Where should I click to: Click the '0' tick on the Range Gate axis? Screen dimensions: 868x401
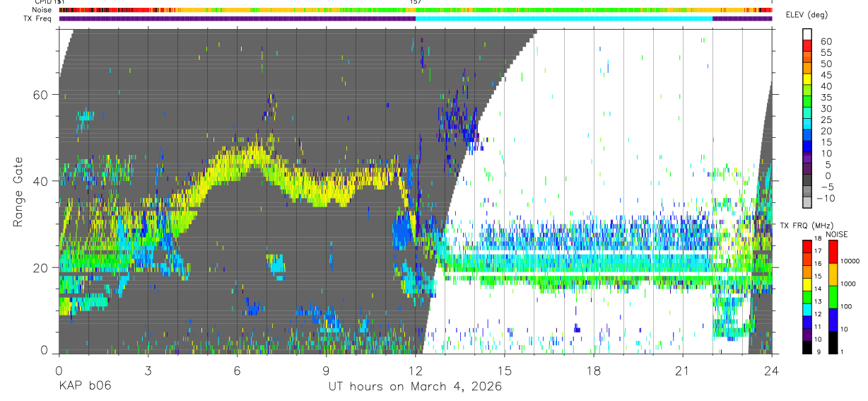44,350
